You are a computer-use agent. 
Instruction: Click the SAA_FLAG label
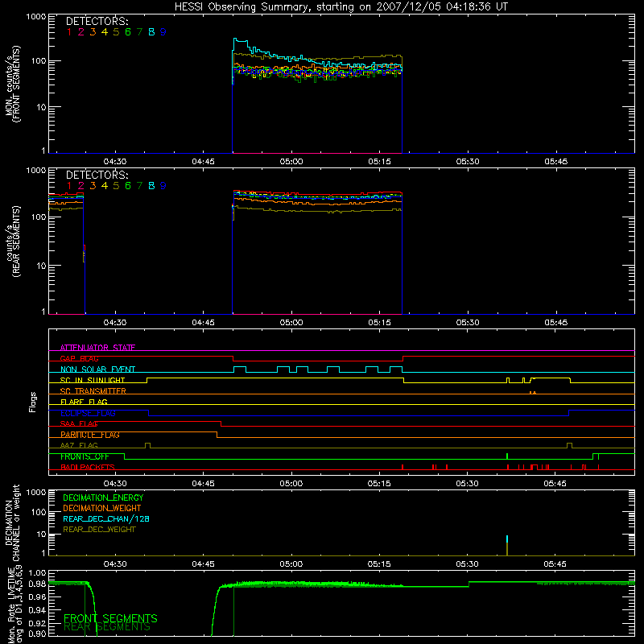pos(79,423)
